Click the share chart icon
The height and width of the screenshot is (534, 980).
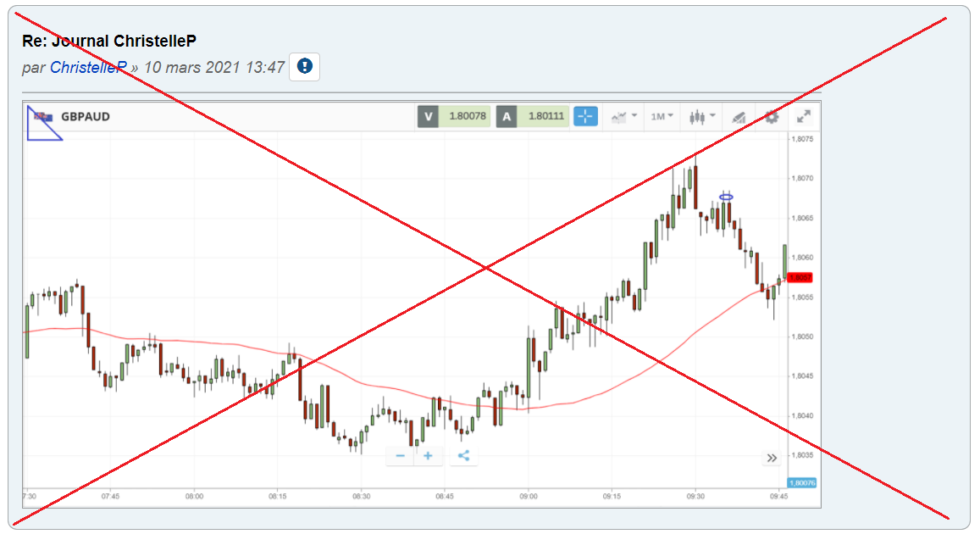click(464, 456)
